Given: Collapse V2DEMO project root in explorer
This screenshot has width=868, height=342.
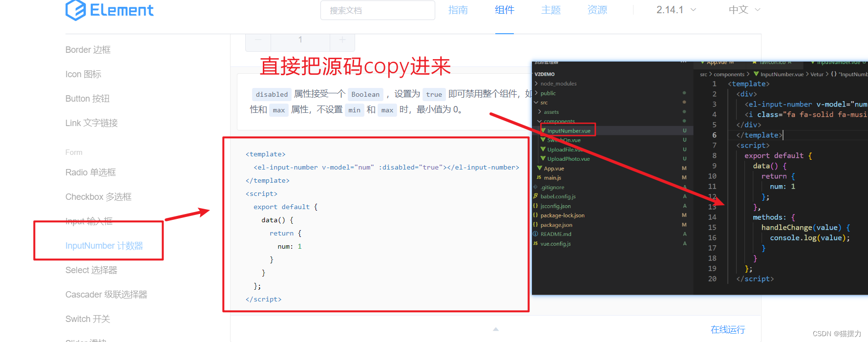Looking at the screenshot, I should (544, 74).
